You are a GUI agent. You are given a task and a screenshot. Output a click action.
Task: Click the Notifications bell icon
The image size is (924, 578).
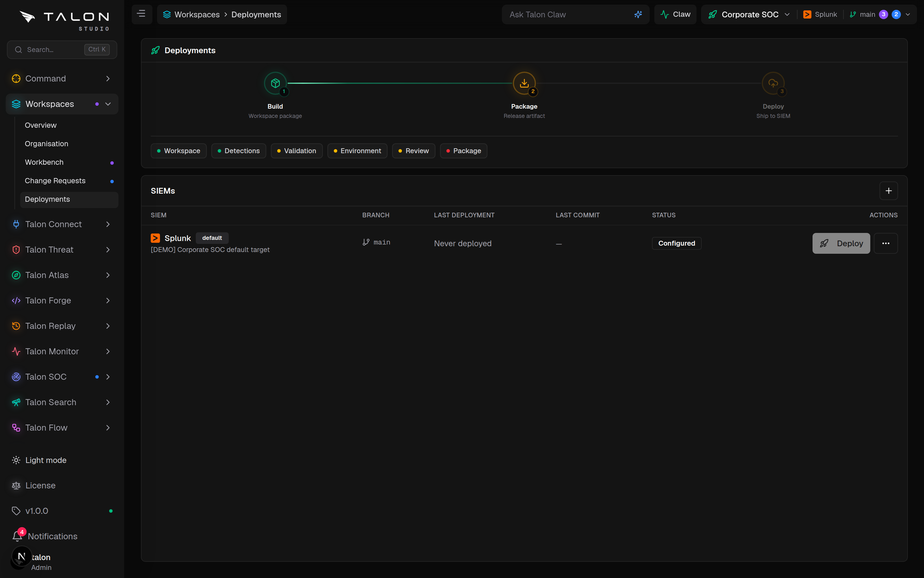tap(17, 536)
